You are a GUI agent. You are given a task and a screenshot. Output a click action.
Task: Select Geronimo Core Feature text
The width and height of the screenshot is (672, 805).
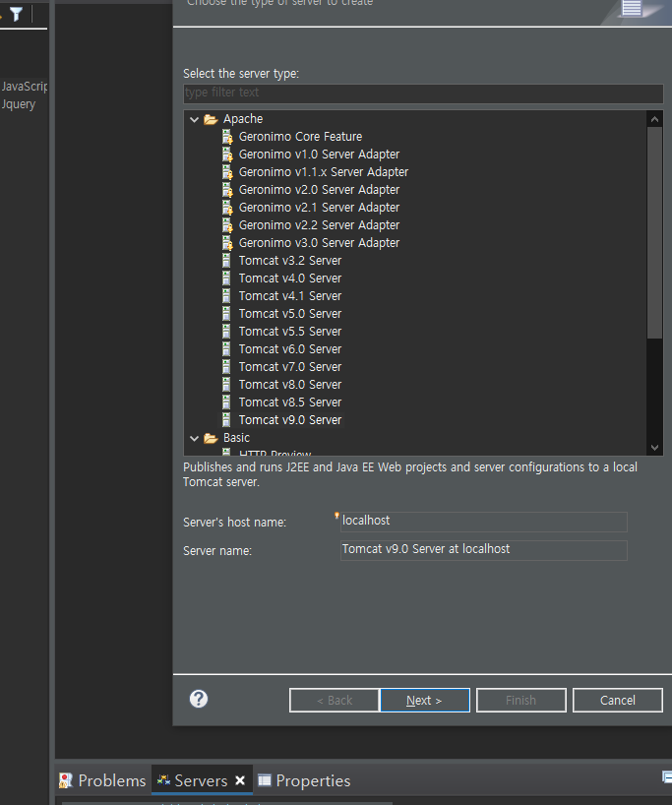pos(300,137)
